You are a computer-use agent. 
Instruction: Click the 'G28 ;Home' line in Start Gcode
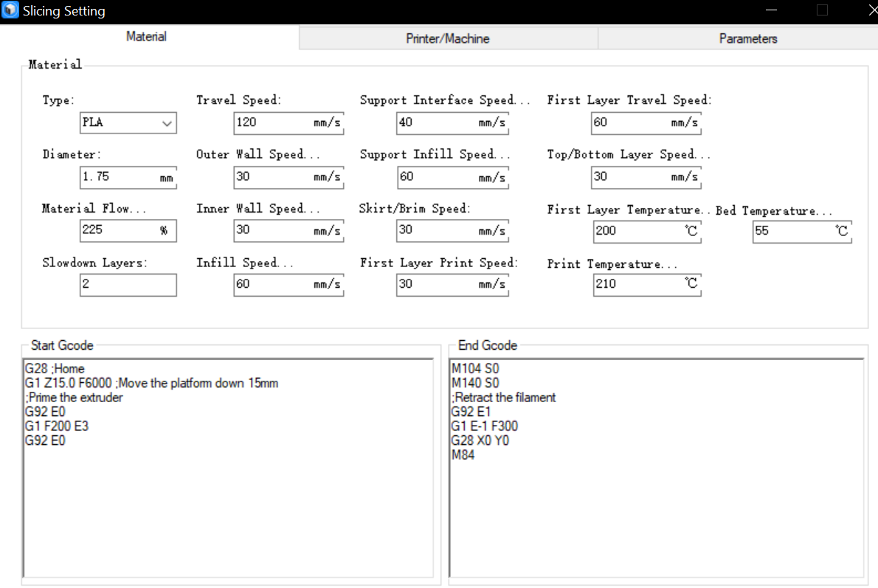click(x=55, y=368)
